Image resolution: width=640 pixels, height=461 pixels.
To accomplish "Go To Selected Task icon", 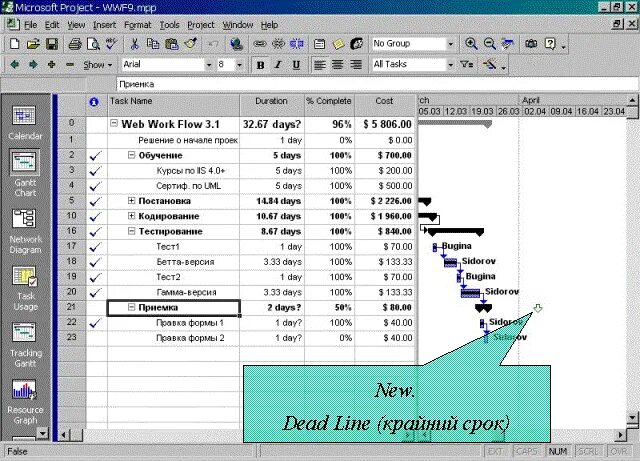I will [508, 44].
